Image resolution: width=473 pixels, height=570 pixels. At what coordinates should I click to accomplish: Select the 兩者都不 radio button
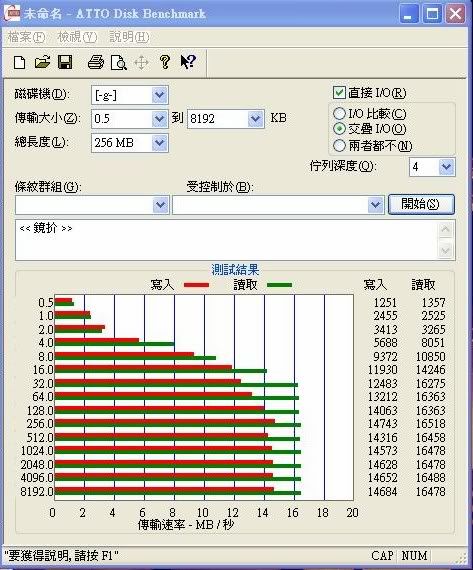(x=339, y=145)
